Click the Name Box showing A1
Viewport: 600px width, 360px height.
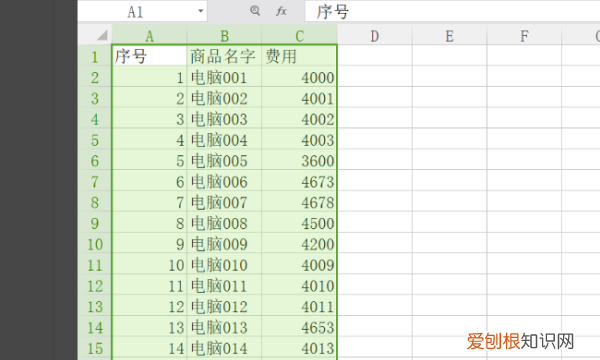(142, 11)
